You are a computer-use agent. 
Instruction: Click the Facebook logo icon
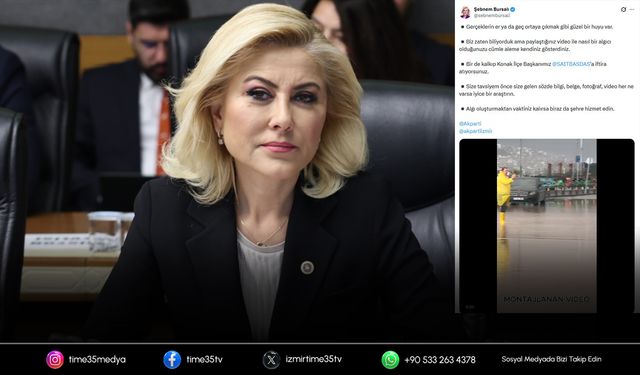point(172,359)
